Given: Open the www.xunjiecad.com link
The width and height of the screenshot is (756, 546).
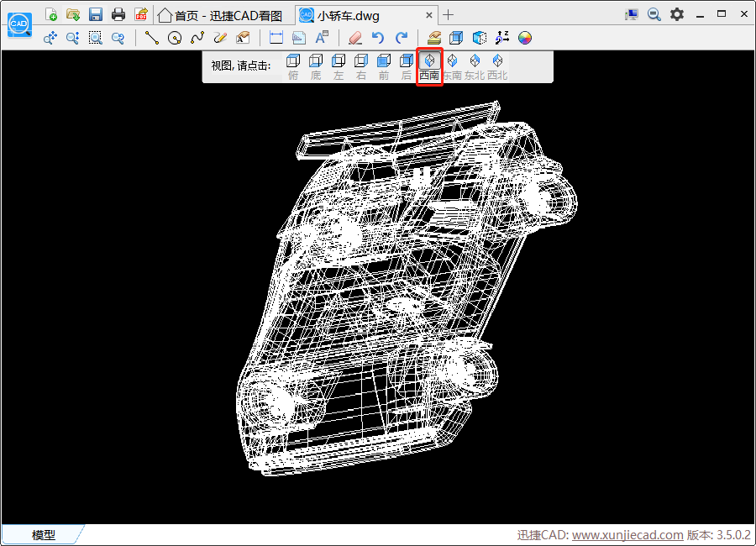Looking at the screenshot, I should click(627, 535).
